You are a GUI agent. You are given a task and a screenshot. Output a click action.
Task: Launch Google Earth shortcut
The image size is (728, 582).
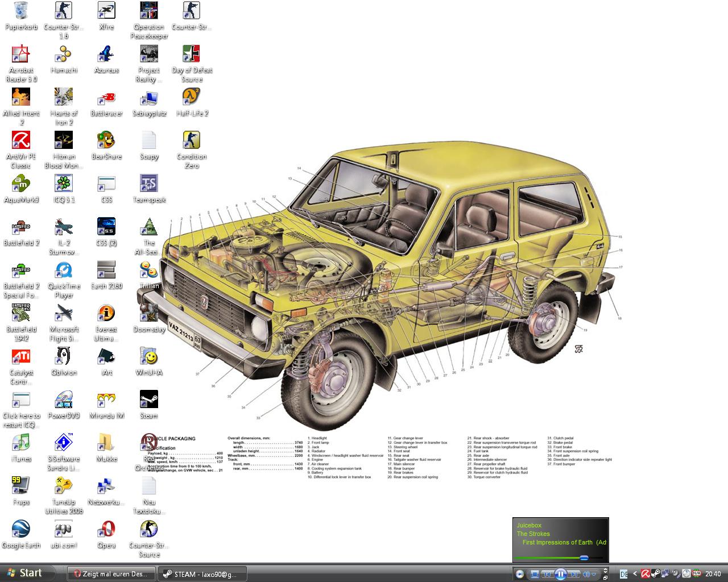coord(21,535)
